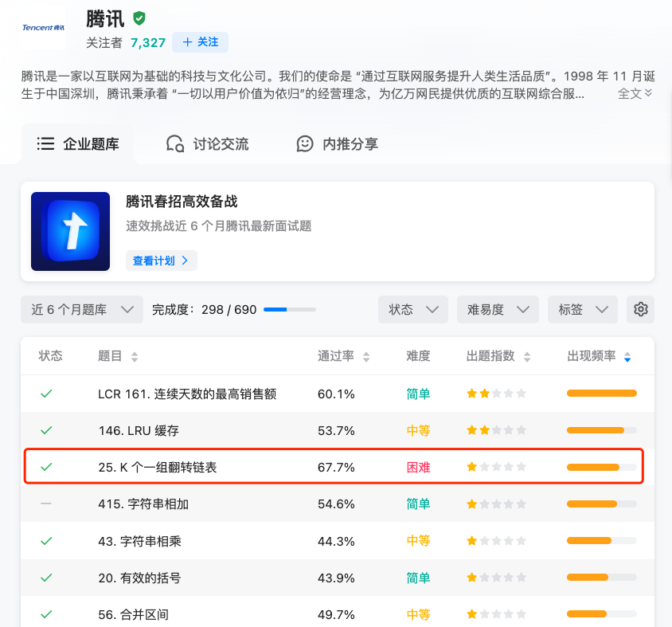The height and width of the screenshot is (627, 672).
Task: Click star rating on 20. 有效的括号 row
Action: coord(496,578)
